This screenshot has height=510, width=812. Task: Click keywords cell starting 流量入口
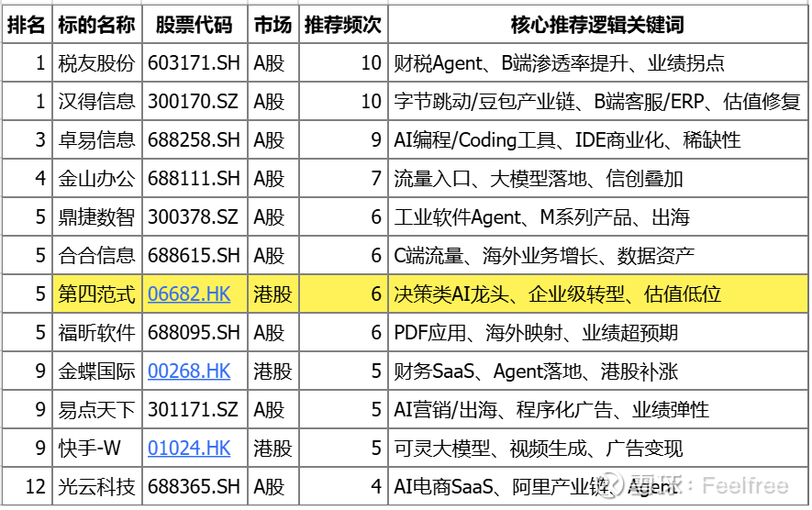pos(597,178)
